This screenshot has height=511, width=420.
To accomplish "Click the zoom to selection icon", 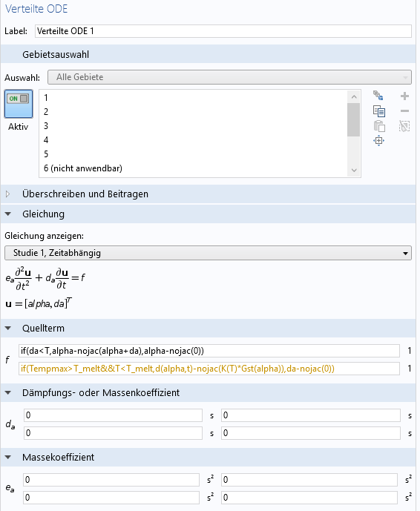I will pos(379,141).
